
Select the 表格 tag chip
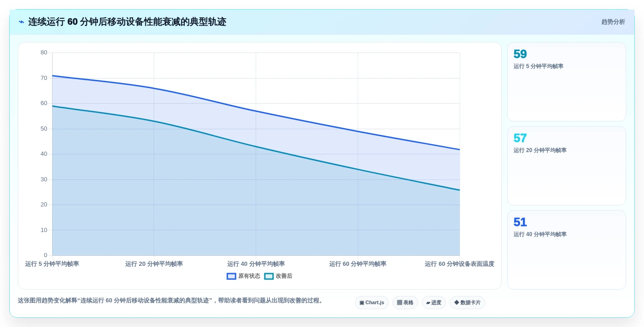tap(405, 303)
